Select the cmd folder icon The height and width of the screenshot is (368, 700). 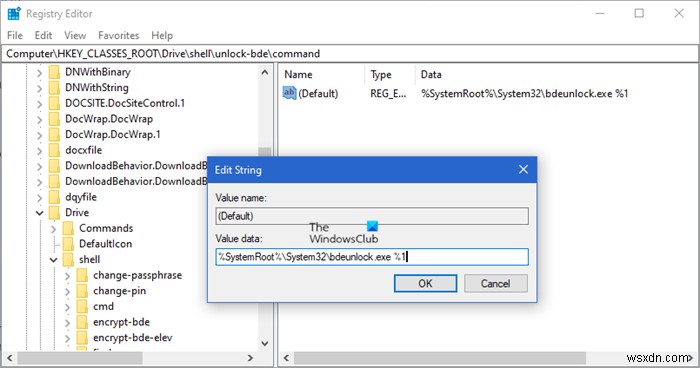click(x=82, y=306)
